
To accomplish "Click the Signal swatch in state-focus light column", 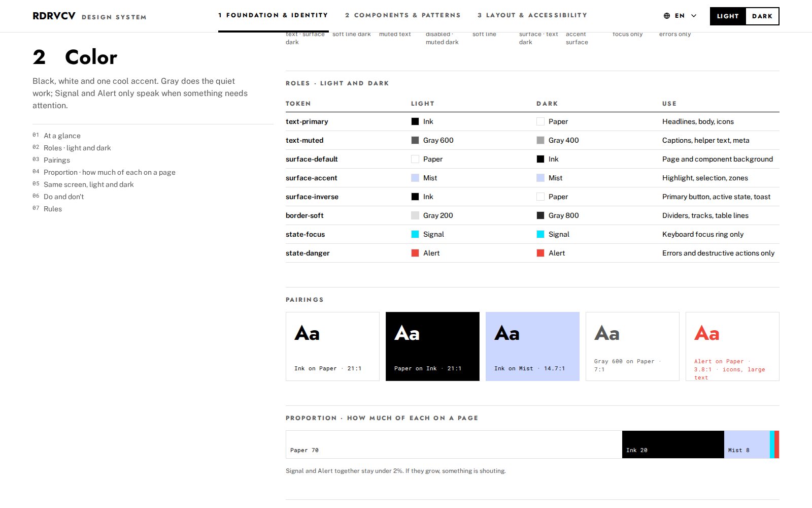I will tap(415, 234).
